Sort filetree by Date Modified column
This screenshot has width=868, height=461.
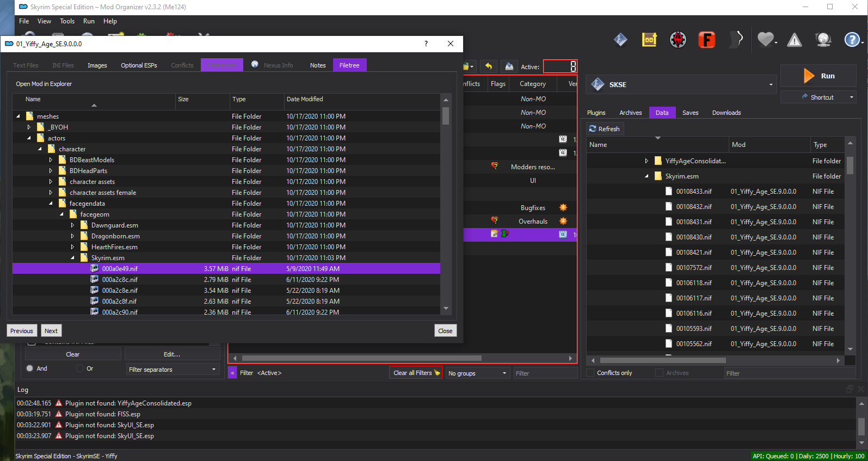(x=305, y=99)
